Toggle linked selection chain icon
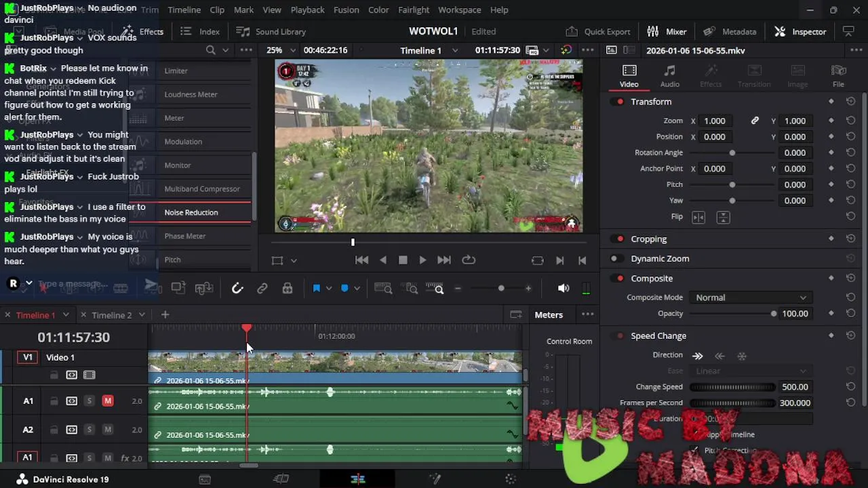The width and height of the screenshot is (868, 488). click(262, 289)
